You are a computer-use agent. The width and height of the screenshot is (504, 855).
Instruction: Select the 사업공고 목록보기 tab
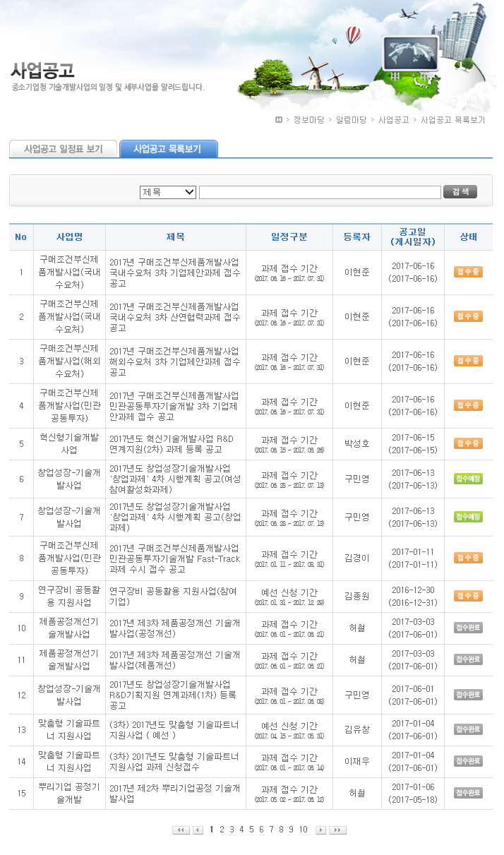[x=168, y=149]
